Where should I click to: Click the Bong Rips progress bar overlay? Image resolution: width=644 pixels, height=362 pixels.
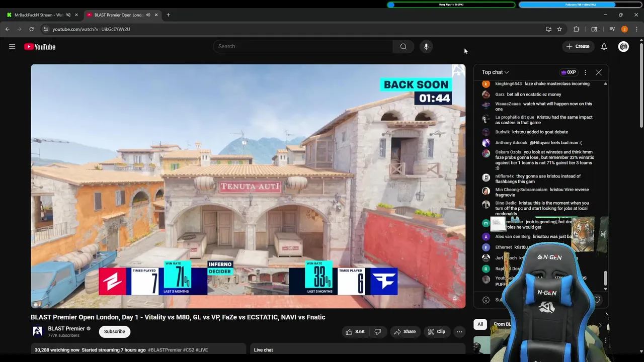(x=451, y=5)
